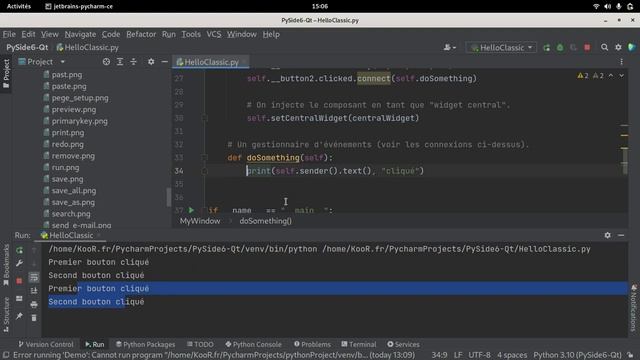Run HelloClassic with the toolbar rerun icon
This screenshot has height=360, width=640.
[x=547, y=48]
